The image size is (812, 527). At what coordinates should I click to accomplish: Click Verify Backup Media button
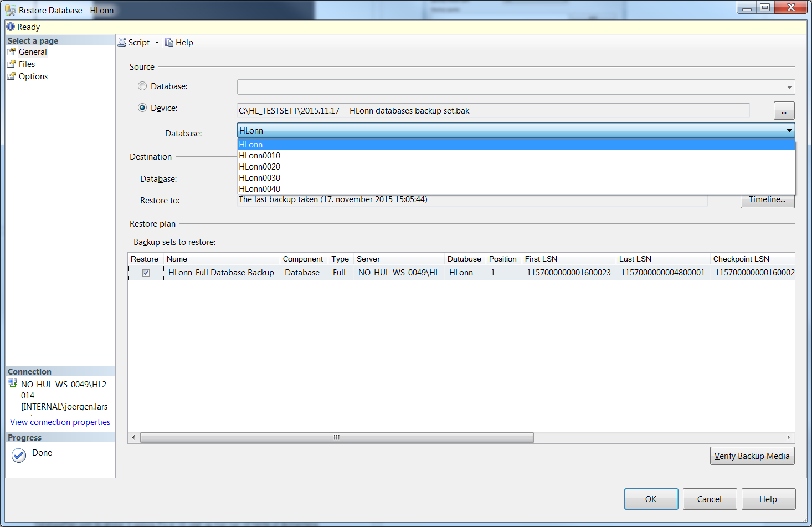pyautogui.click(x=752, y=456)
